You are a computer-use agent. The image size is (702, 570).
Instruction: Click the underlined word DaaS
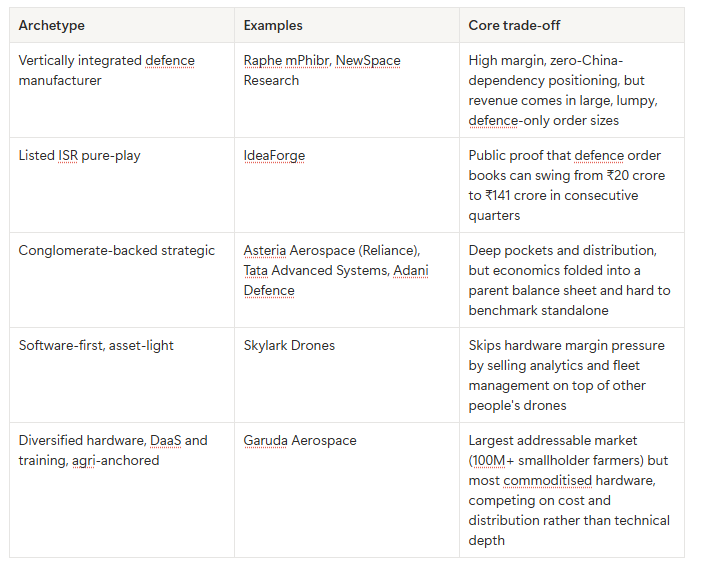pyautogui.click(x=166, y=440)
